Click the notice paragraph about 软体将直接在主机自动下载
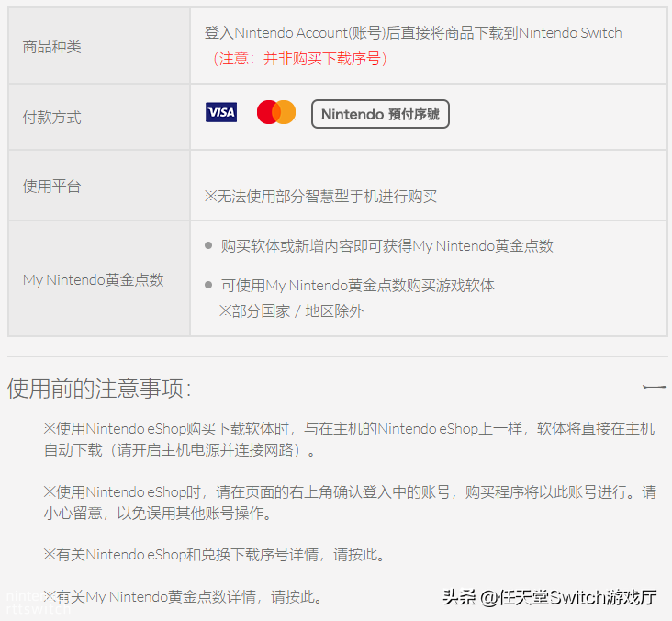Viewport: 672px width, 621px height. (349, 439)
